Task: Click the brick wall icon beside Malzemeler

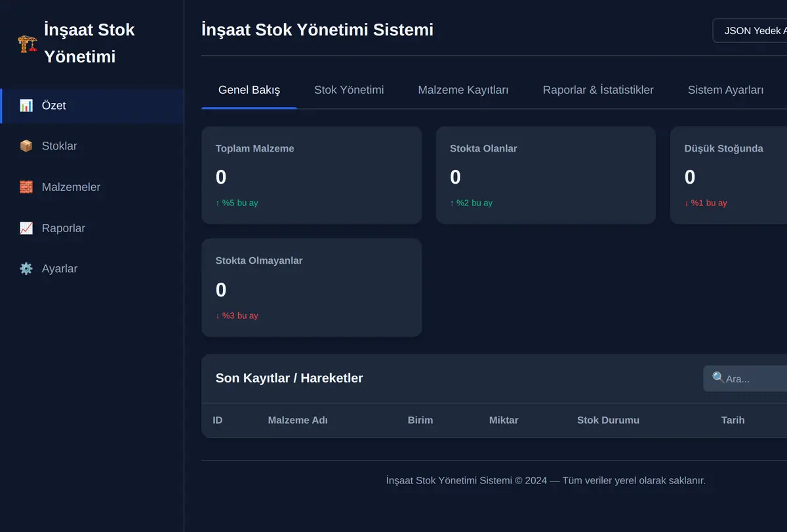Action: click(26, 188)
